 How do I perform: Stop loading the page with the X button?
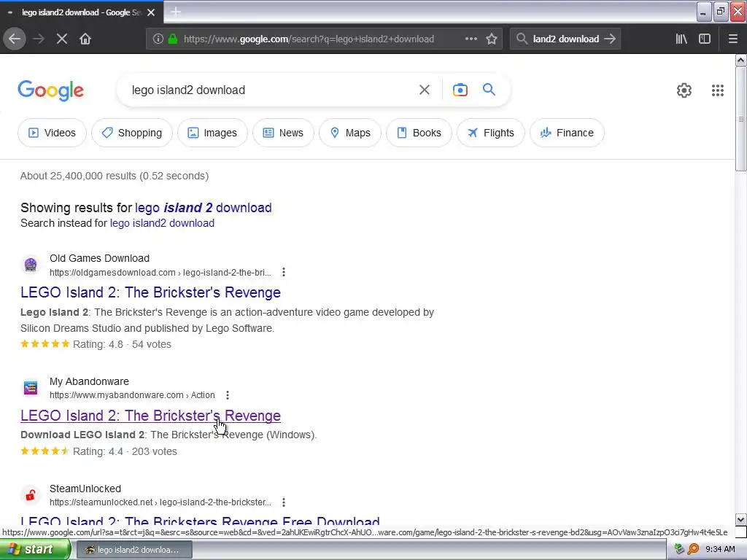coord(62,39)
